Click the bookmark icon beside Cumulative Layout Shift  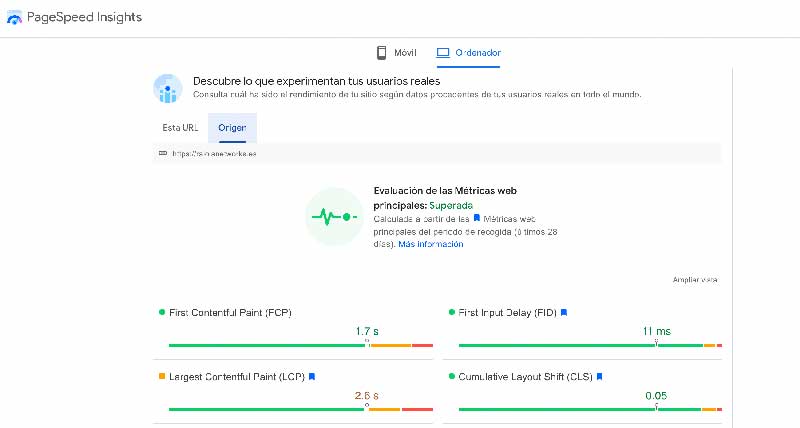point(599,377)
